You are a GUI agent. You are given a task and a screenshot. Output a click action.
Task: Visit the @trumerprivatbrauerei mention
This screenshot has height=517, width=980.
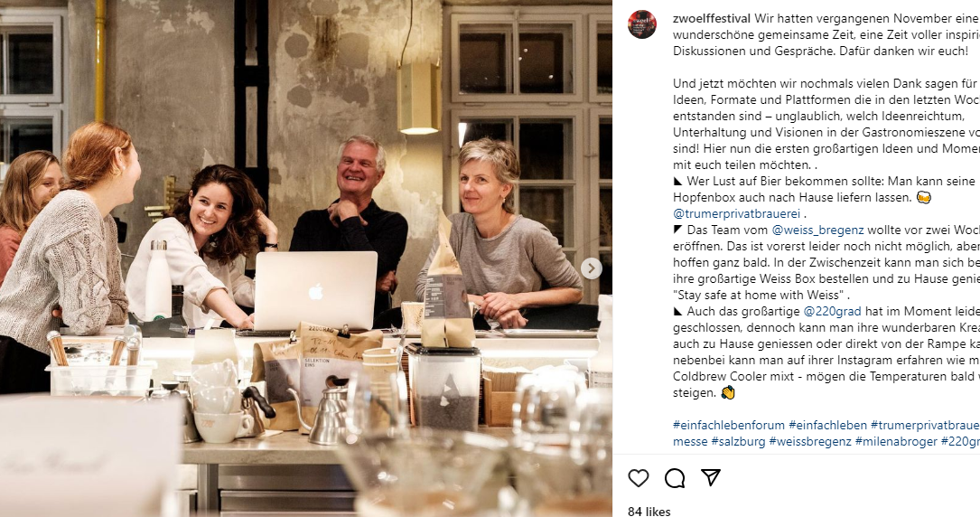736,214
